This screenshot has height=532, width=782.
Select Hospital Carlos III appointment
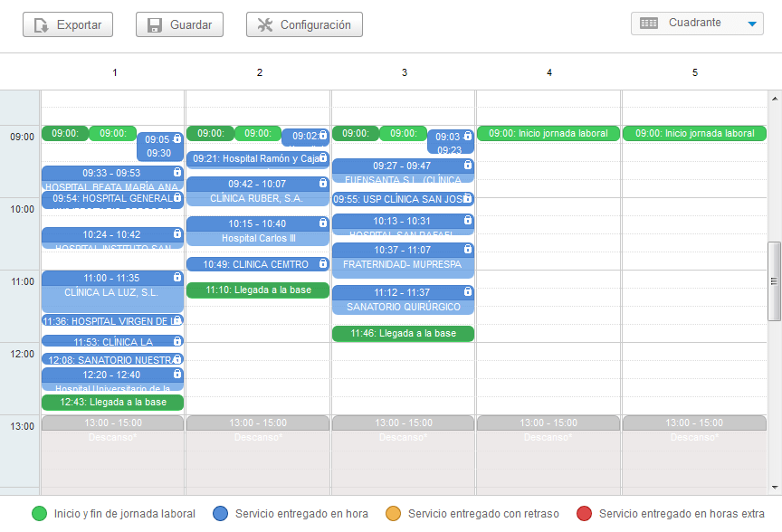258,232
